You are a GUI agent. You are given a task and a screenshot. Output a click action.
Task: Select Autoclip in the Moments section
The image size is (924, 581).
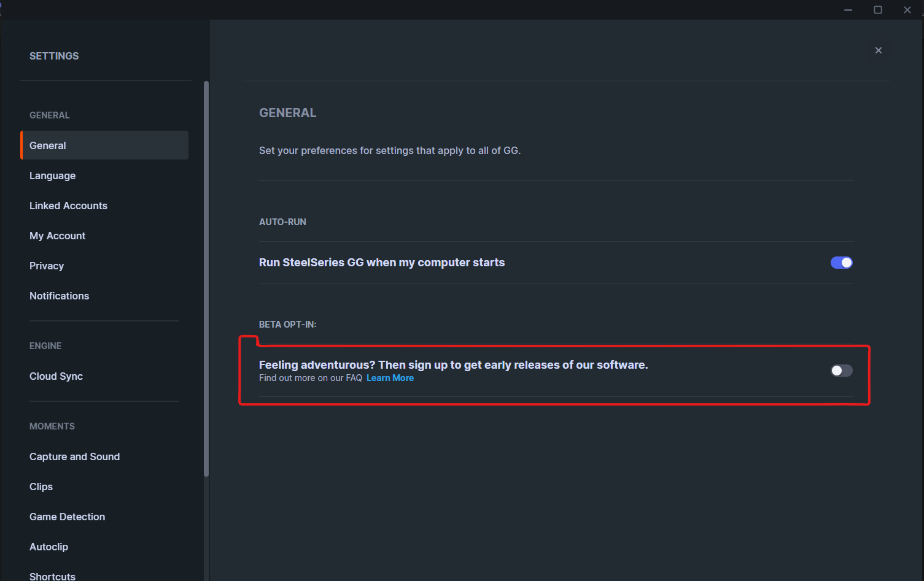tap(49, 547)
